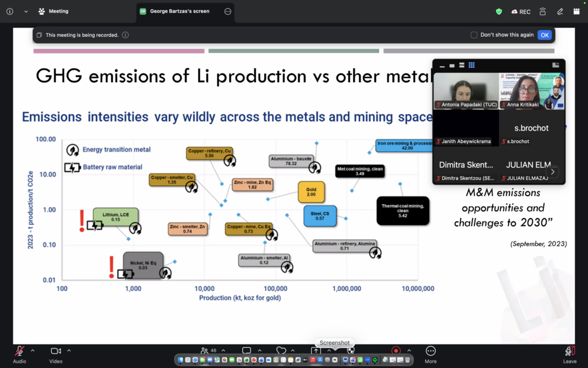Viewport: 588px width, 368px height.
Task: Check the Don't show this again box
Action: 474,35
